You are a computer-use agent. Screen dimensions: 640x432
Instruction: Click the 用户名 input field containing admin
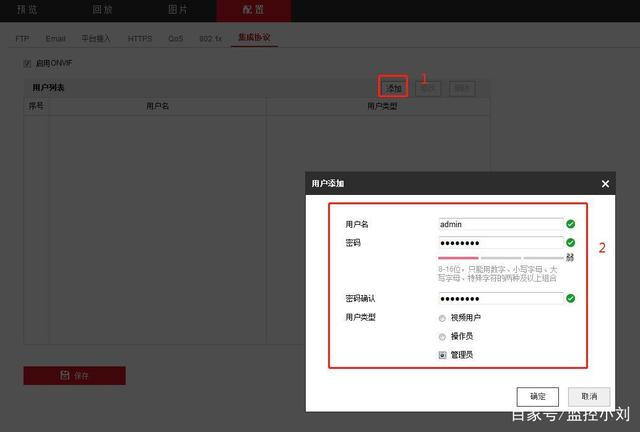(501, 224)
